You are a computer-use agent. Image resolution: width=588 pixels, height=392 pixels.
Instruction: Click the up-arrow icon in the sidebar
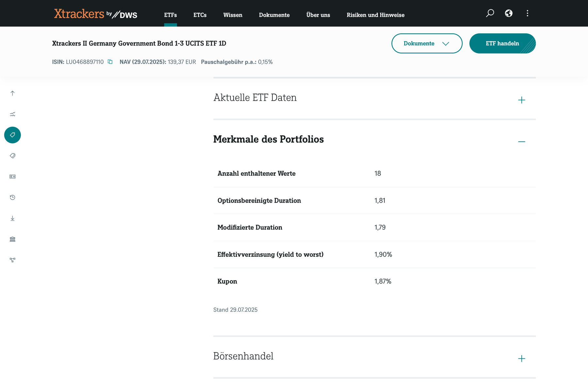click(12, 93)
